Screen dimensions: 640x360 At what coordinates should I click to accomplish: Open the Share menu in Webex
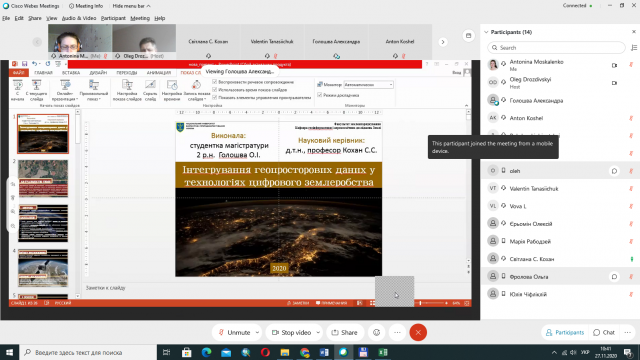tap(35, 18)
